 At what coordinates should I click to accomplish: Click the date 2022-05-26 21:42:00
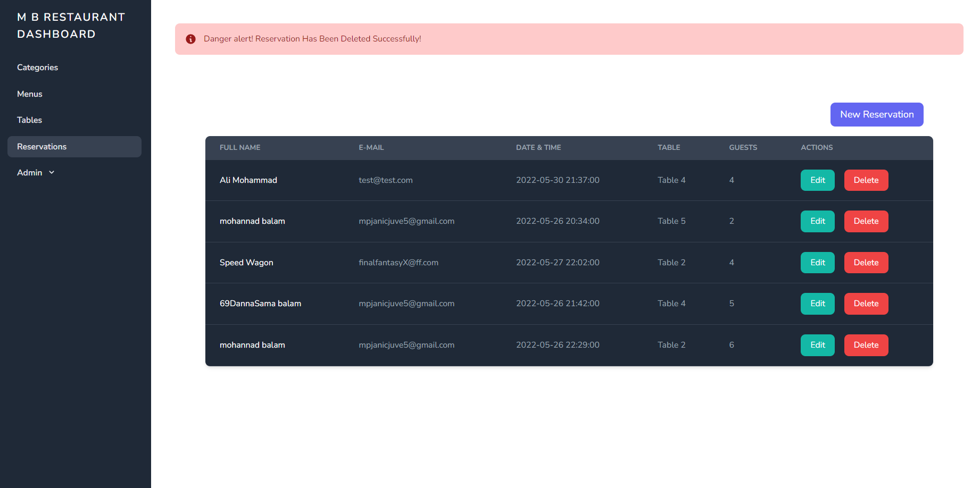(558, 304)
